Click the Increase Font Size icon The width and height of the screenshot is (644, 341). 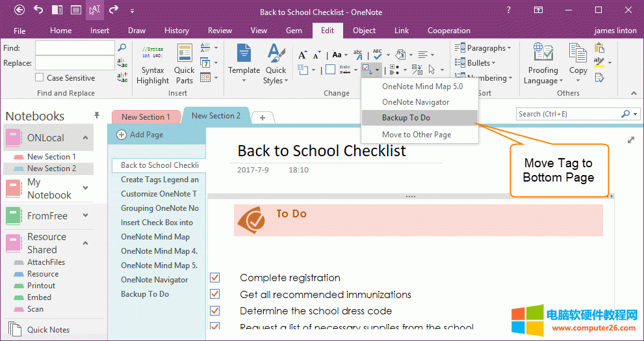pos(302,55)
